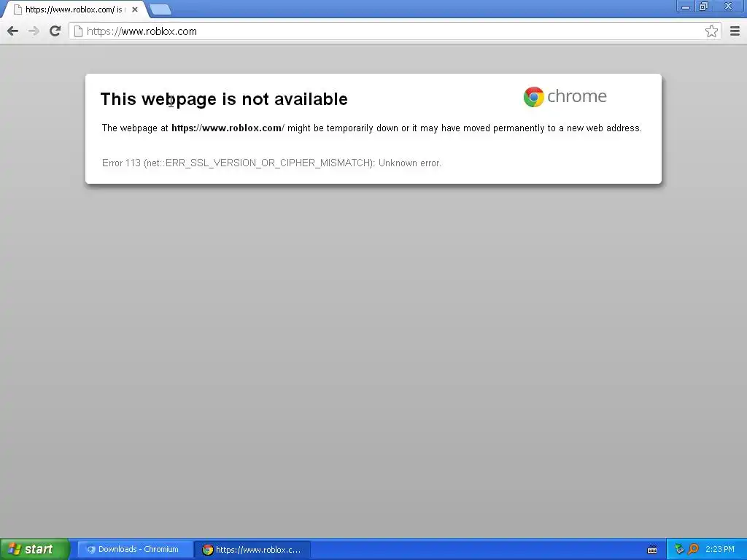Click the 'This webpage is not available' heading
This screenshot has height=560, width=747.
click(224, 99)
